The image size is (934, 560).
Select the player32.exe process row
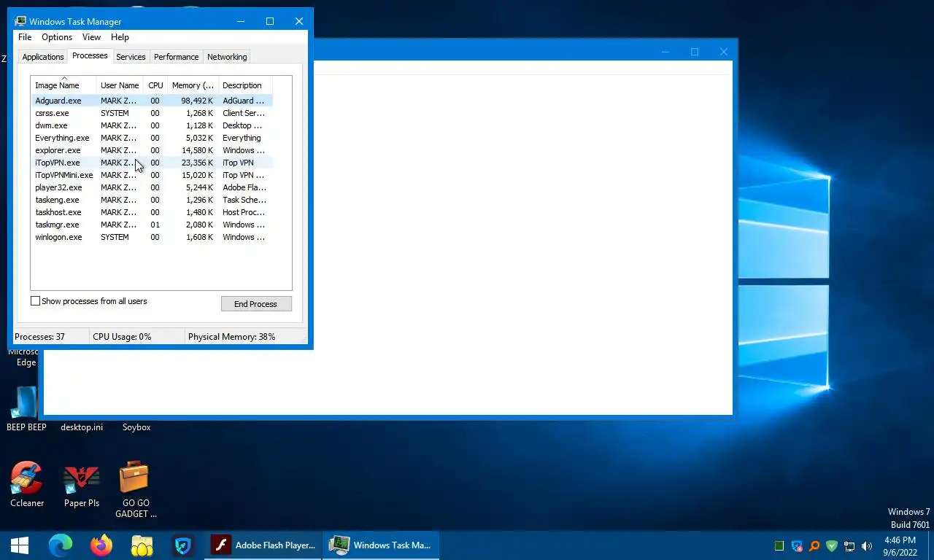click(152, 187)
